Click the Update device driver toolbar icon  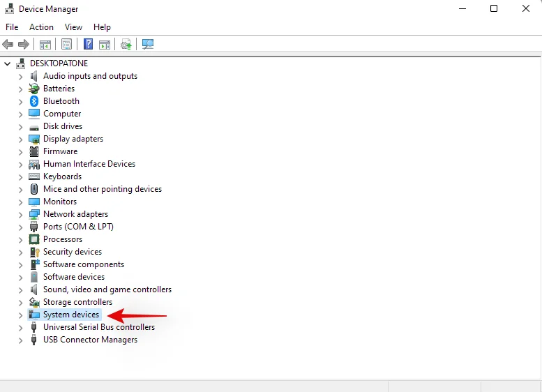click(126, 44)
